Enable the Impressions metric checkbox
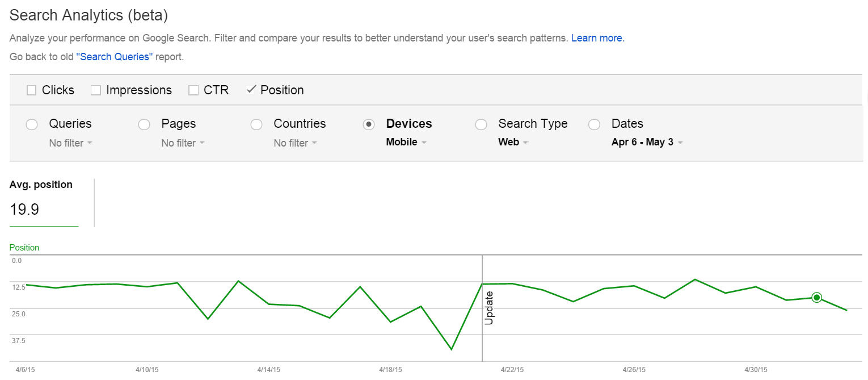Viewport: 868px width, 380px height. click(x=95, y=90)
